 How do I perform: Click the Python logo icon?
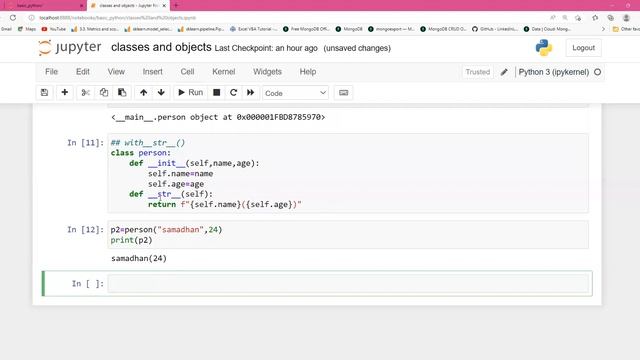(544, 48)
